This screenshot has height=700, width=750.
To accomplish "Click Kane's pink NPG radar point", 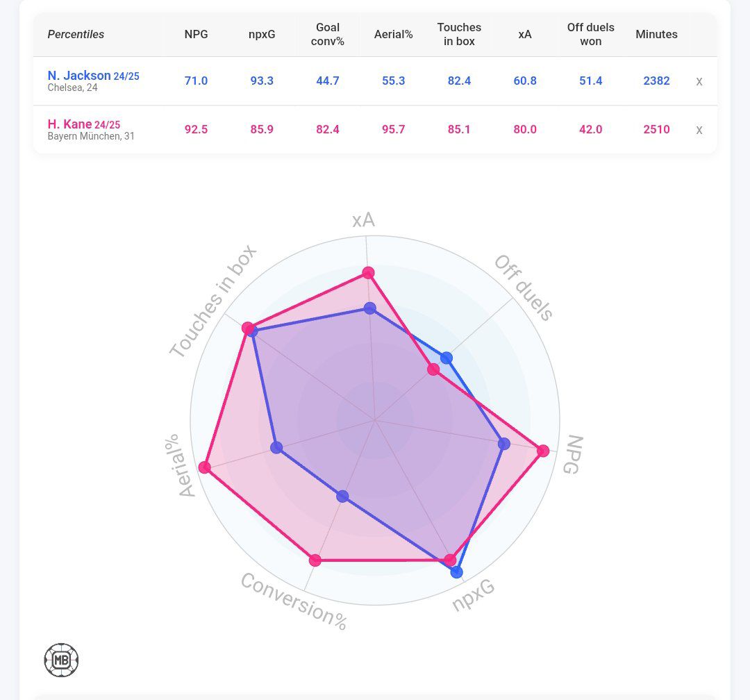I will (543, 451).
